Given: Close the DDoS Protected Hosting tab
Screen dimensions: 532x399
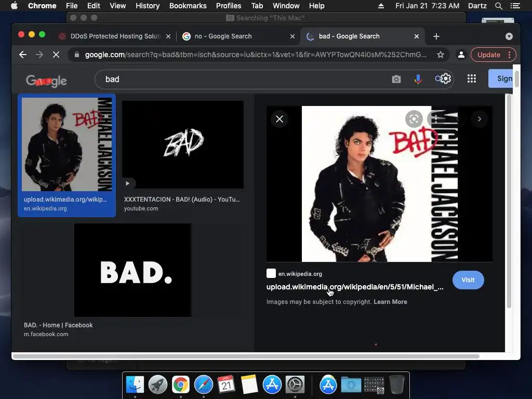Looking at the screenshot, I should (168, 36).
